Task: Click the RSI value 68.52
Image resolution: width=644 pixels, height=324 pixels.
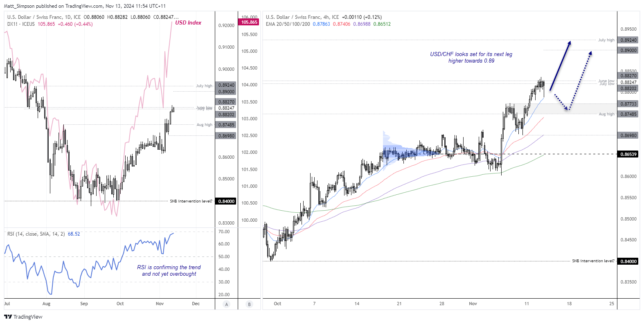Action: pos(74,234)
